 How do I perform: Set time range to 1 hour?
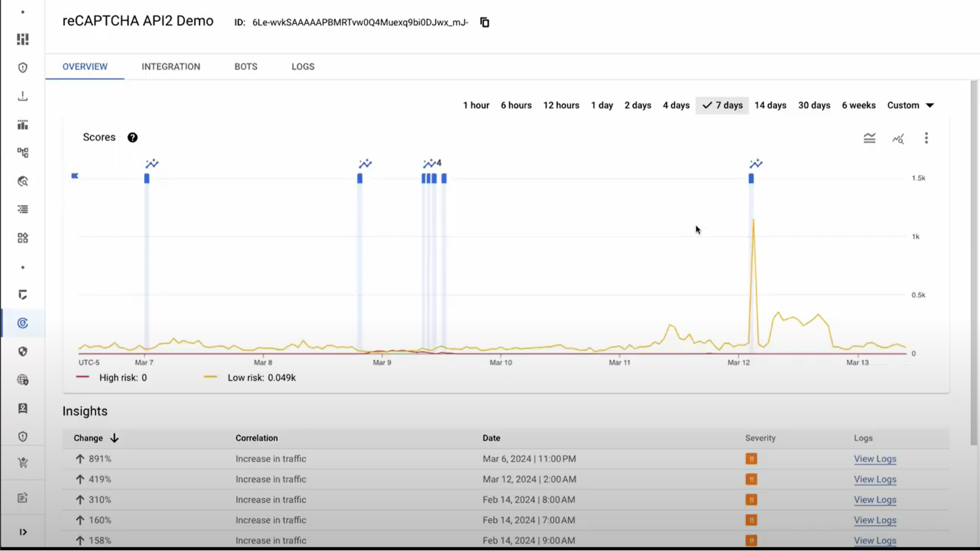476,105
